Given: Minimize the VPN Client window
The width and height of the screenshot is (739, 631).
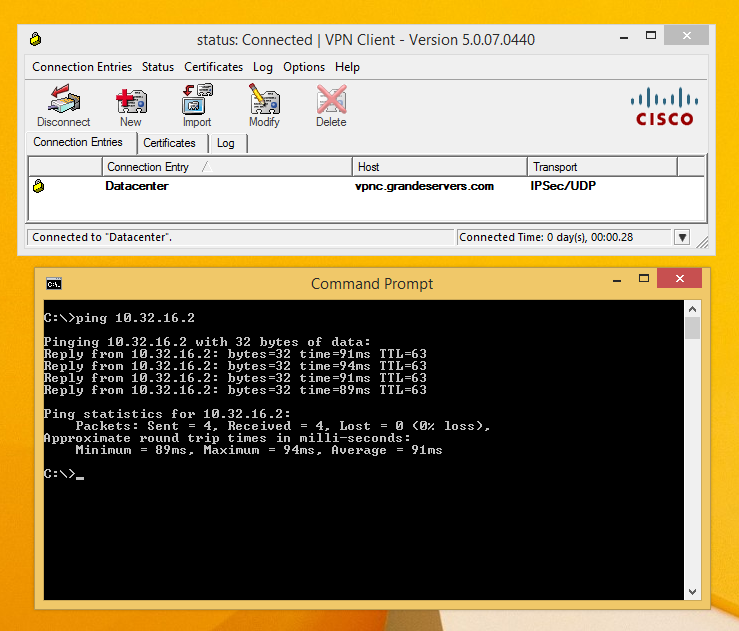Looking at the screenshot, I should [619, 38].
